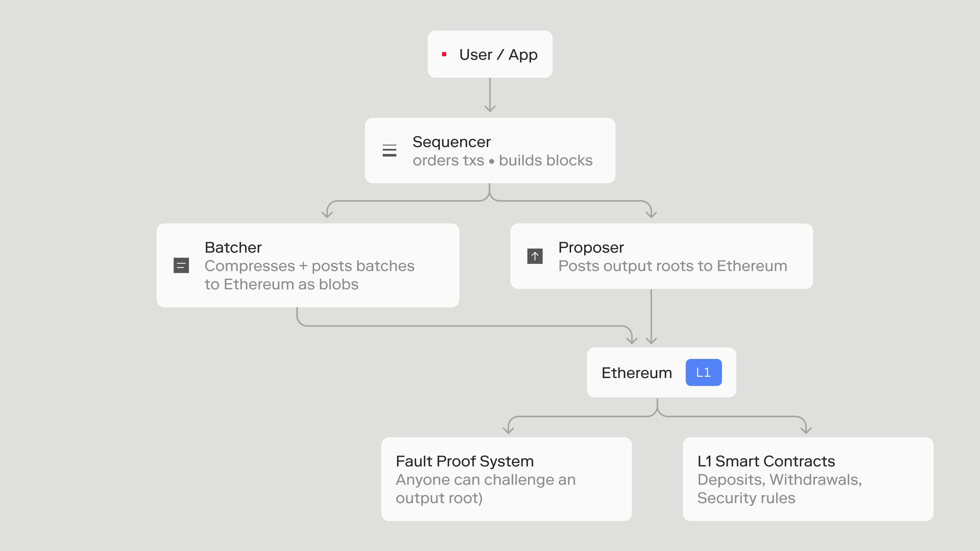This screenshot has width=980, height=551.
Task: Click 'orders txs • builds blocks' subtitle
Action: [503, 160]
